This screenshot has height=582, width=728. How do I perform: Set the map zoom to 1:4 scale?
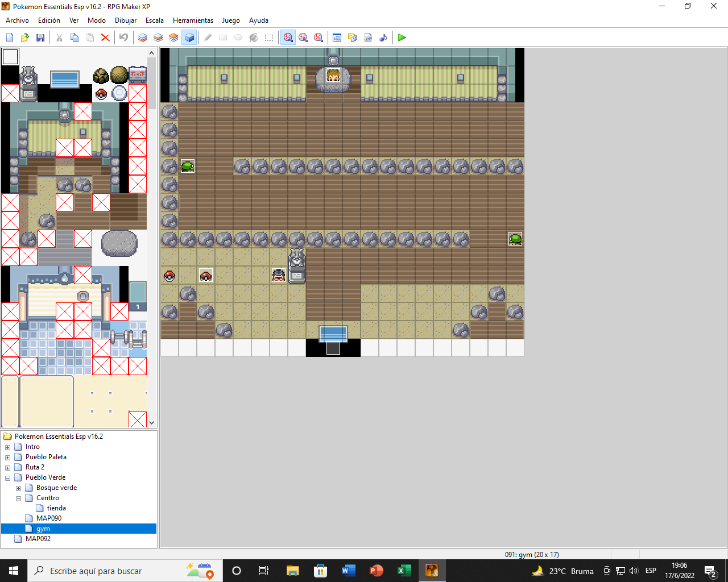pos(318,38)
